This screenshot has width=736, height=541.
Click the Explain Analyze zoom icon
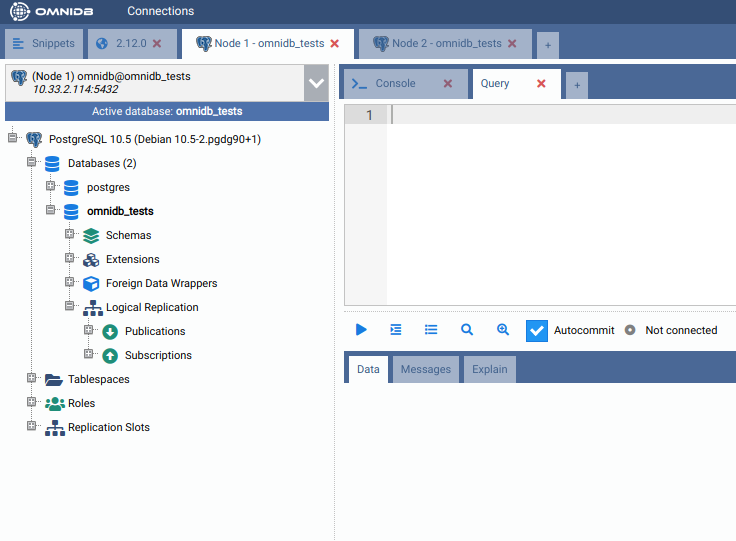point(503,330)
